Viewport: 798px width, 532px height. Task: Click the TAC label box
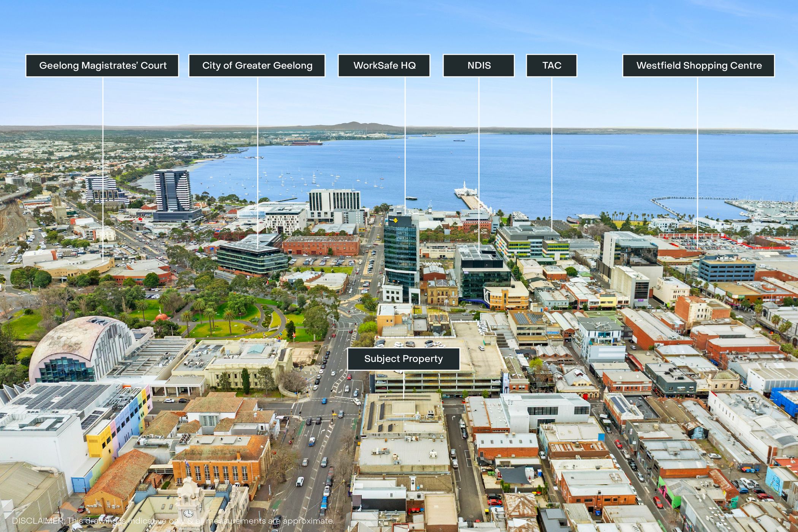pyautogui.click(x=551, y=66)
